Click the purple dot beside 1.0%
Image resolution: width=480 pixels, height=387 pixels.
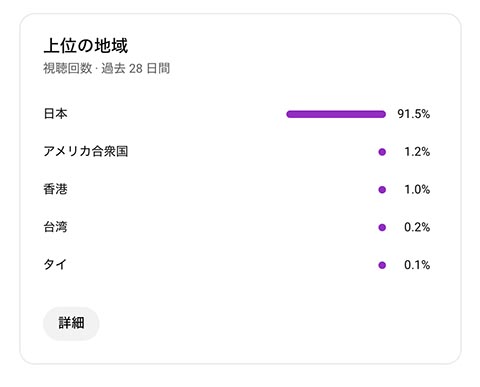pos(382,190)
